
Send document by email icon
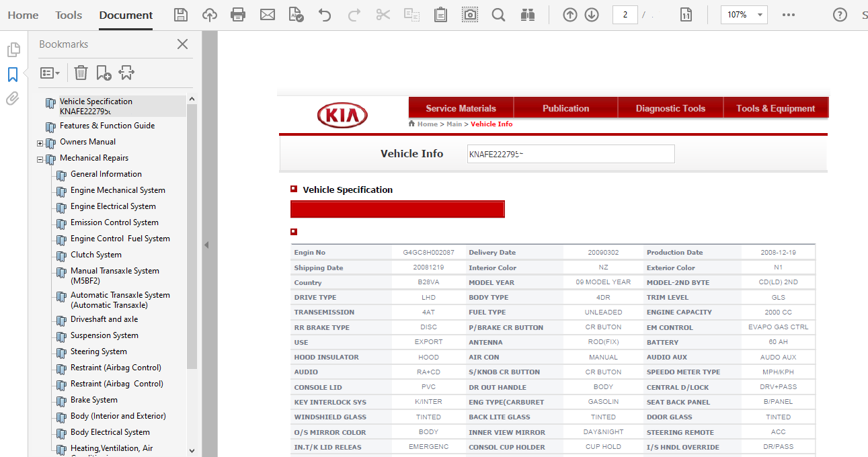(268, 15)
